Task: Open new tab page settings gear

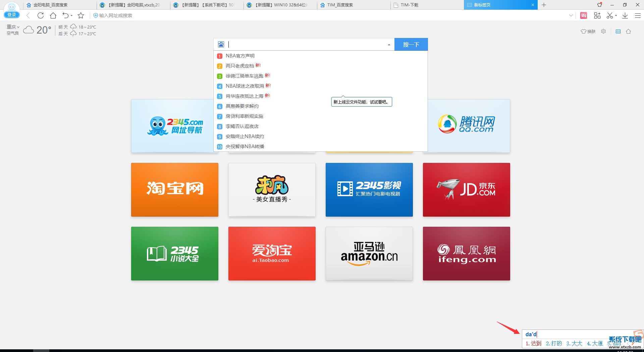Action: click(x=603, y=31)
